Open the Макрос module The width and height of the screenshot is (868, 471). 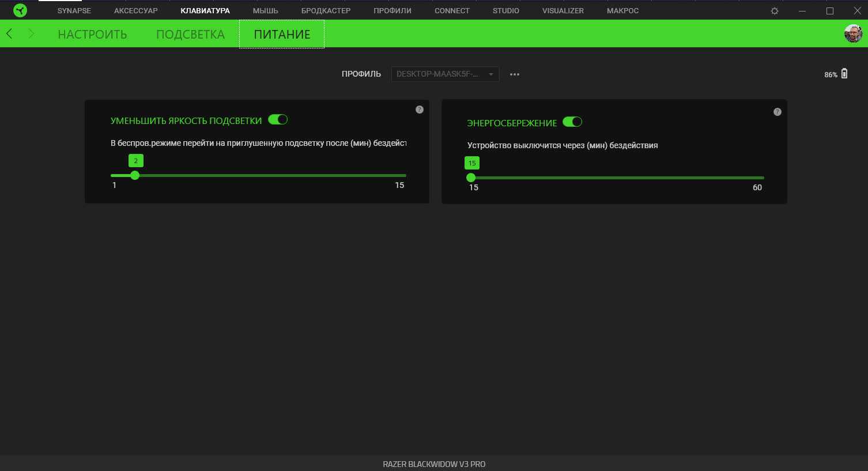(622, 11)
